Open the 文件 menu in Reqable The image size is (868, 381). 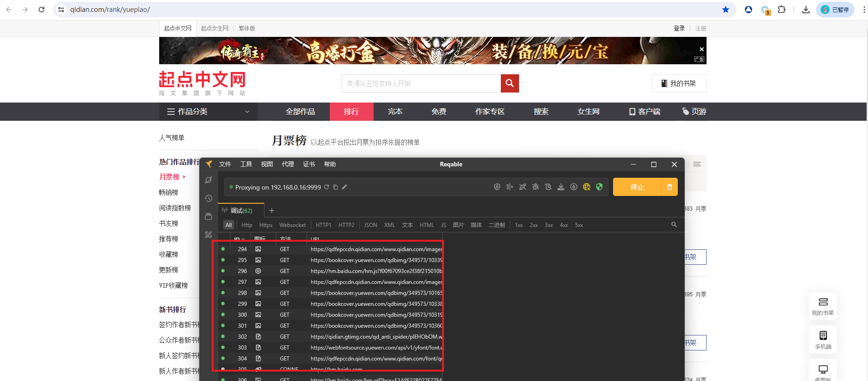225,164
